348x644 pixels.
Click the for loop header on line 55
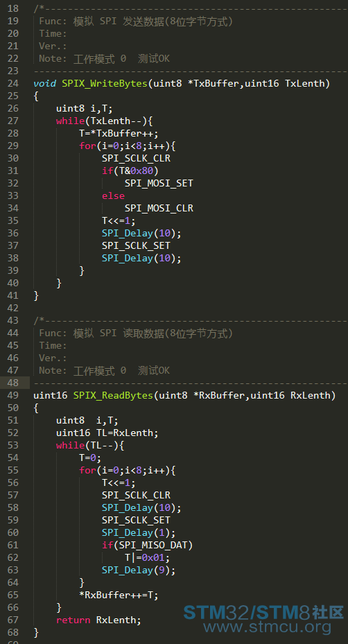pyautogui.click(x=128, y=470)
